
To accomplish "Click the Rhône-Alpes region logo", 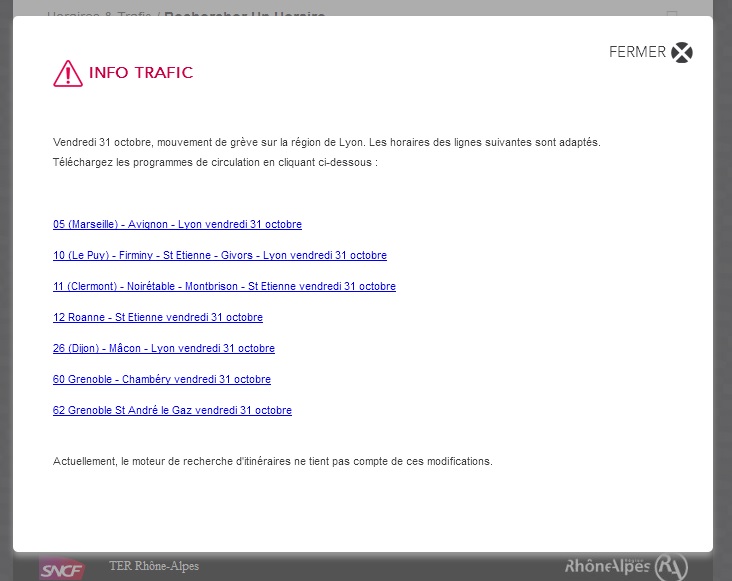I will (626, 567).
